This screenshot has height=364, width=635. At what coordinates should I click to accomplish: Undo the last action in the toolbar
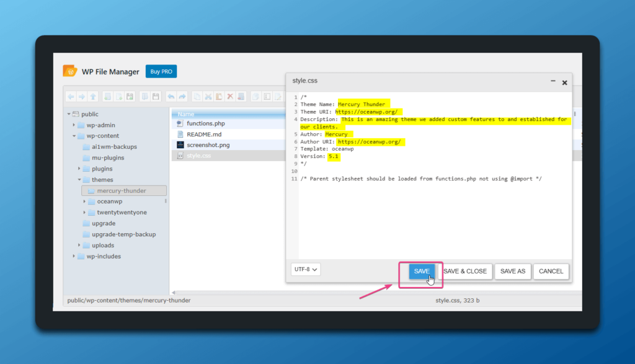point(171,96)
